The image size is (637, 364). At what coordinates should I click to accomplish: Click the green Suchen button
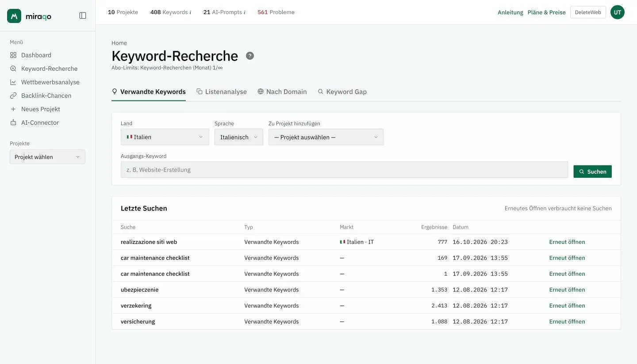(x=592, y=172)
